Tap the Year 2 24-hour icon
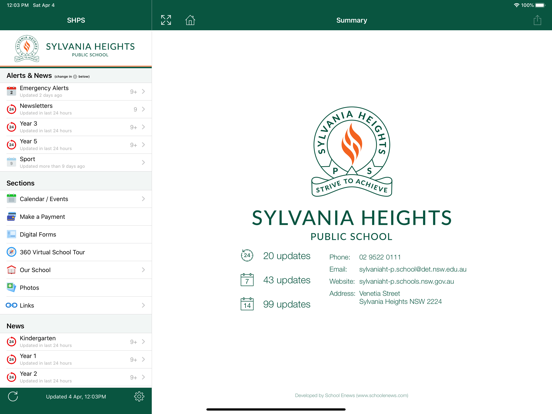The image size is (552, 414). (11, 377)
